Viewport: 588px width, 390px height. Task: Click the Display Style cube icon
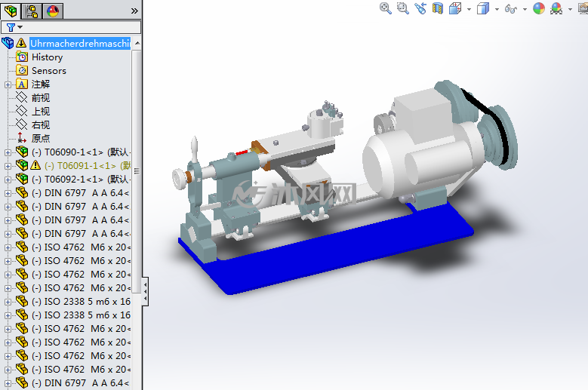click(483, 8)
